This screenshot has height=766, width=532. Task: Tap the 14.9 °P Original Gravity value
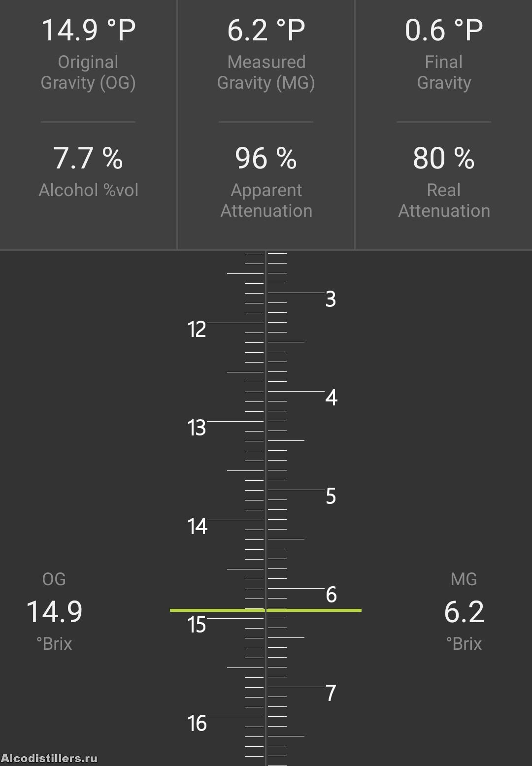point(88,30)
